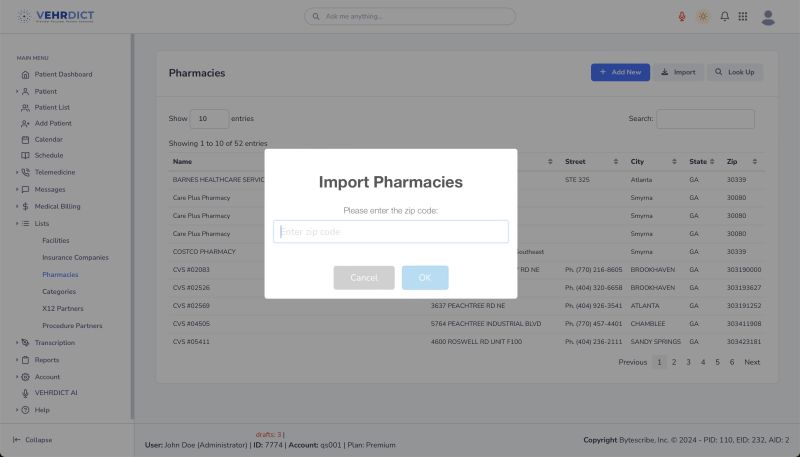Open the notifications bell
Viewport: 800px width, 457px height.
(x=724, y=16)
